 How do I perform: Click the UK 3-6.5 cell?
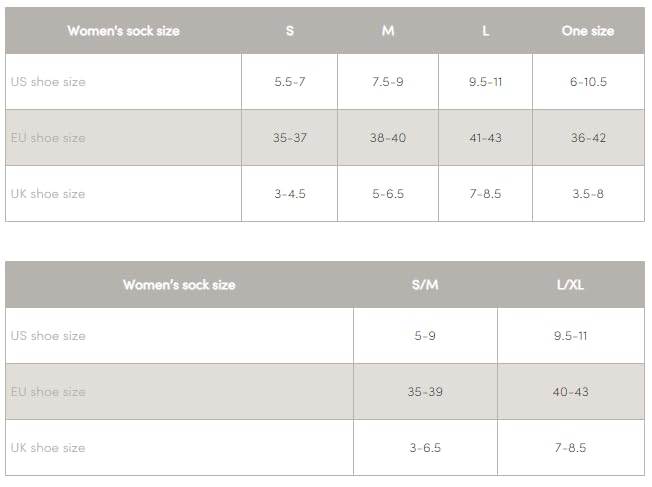click(425, 448)
